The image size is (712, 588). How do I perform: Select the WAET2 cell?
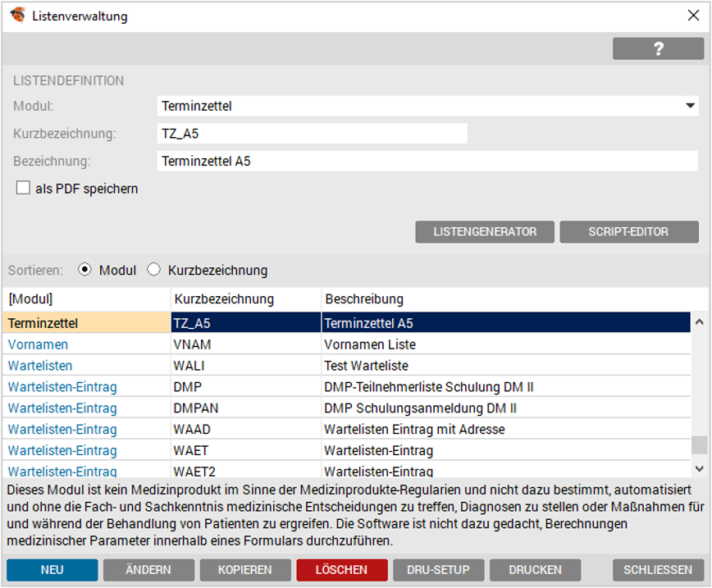[245, 470]
